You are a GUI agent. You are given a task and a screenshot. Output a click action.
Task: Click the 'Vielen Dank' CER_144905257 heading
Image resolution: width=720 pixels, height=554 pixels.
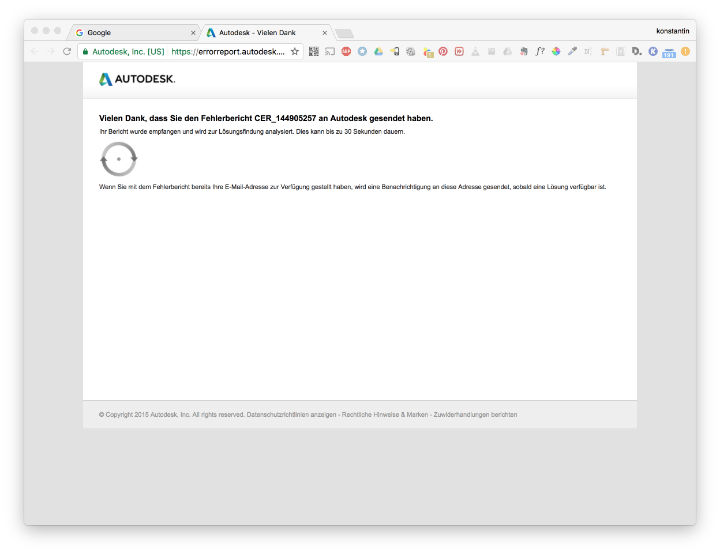pyautogui.click(x=266, y=118)
